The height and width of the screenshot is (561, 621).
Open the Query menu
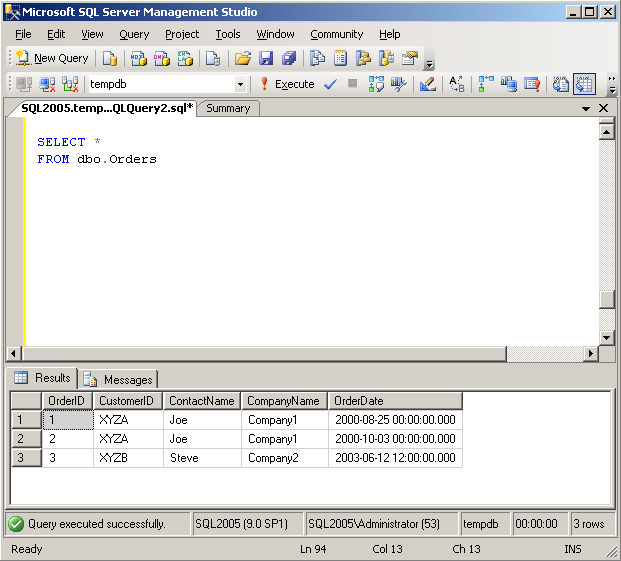pos(134,34)
